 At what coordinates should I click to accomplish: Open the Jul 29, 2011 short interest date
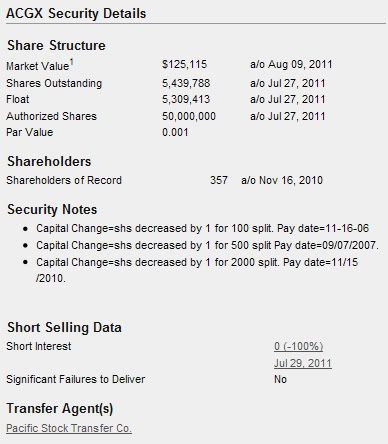pyautogui.click(x=303, y=363)
